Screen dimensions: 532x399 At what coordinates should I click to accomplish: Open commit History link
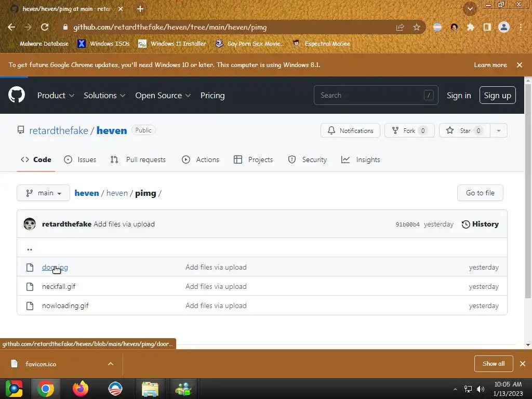pos(480,224)
